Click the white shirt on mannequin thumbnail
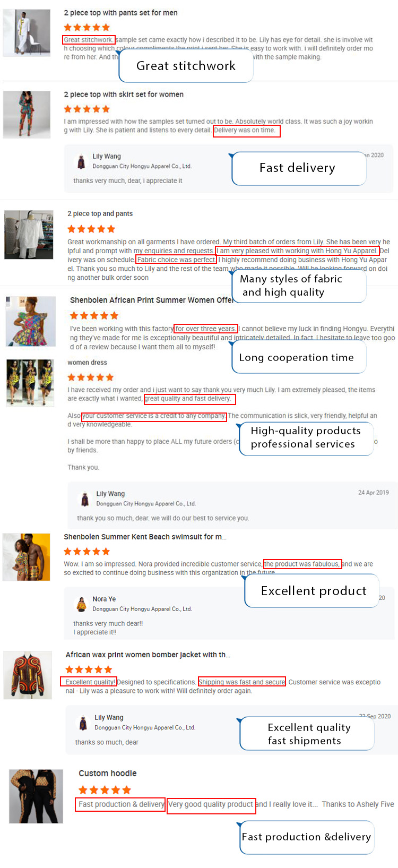Viewport: 398px width, 868px height. [29, 235]
